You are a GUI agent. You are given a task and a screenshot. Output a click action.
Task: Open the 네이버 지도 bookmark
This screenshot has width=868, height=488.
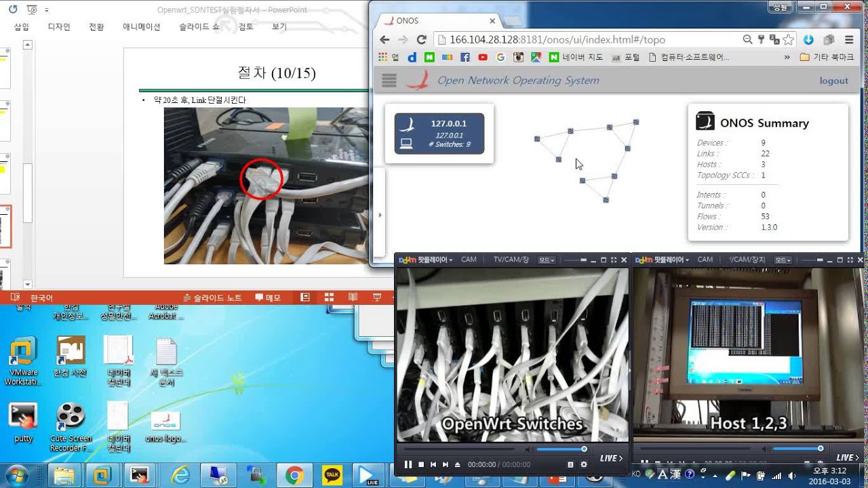click(576, 58)
